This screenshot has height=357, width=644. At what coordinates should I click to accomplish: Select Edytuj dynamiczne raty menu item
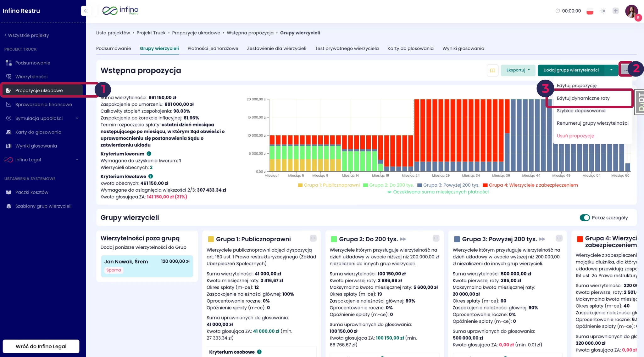(x=583, y=98)
